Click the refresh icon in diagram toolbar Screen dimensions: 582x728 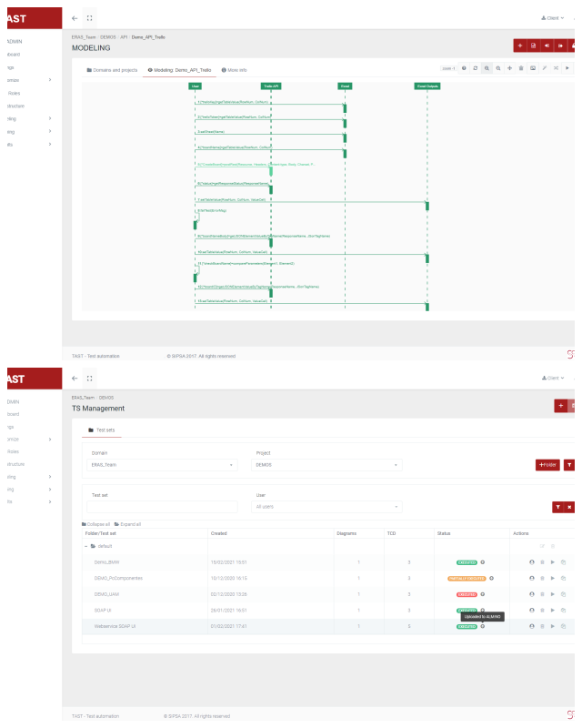click(x=475, y=68)
